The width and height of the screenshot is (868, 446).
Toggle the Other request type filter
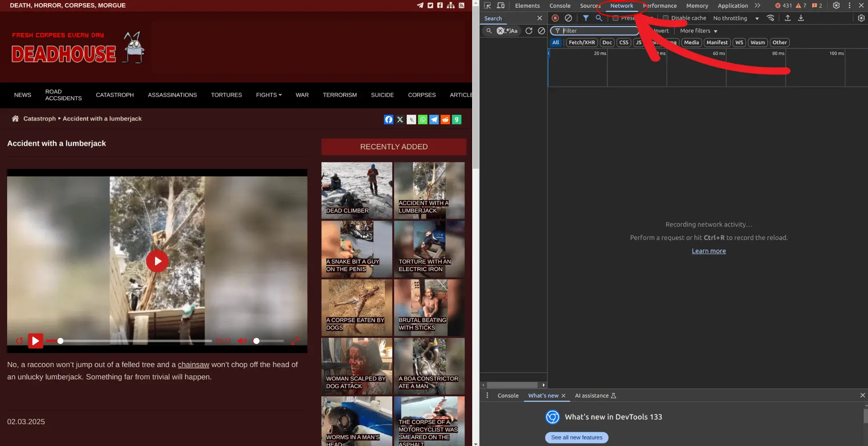[779, 42]
